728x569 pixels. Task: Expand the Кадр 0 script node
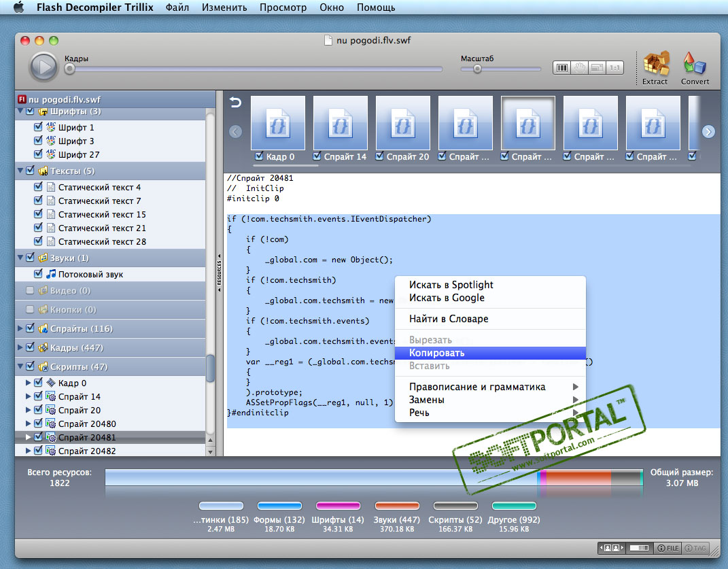tap(29, 383)
